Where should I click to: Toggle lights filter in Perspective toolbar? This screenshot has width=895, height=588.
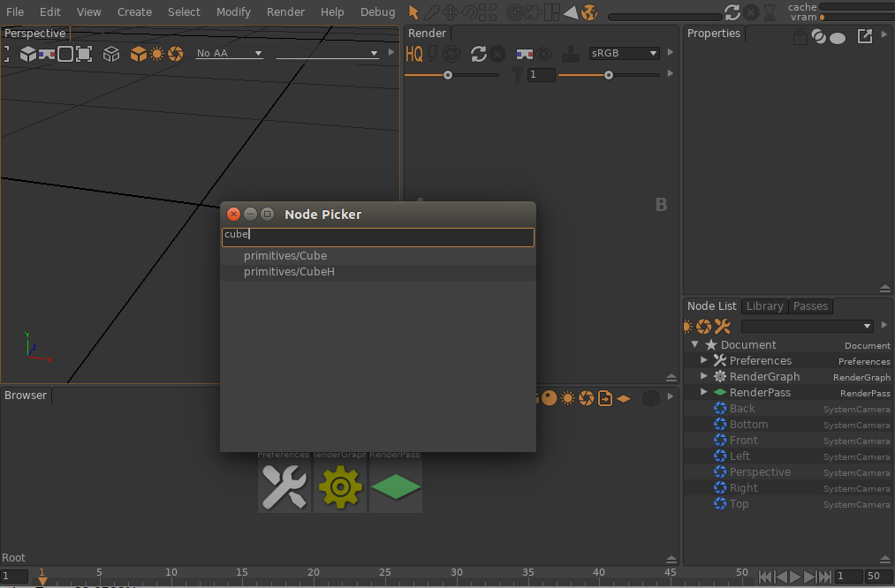point(157,54)
